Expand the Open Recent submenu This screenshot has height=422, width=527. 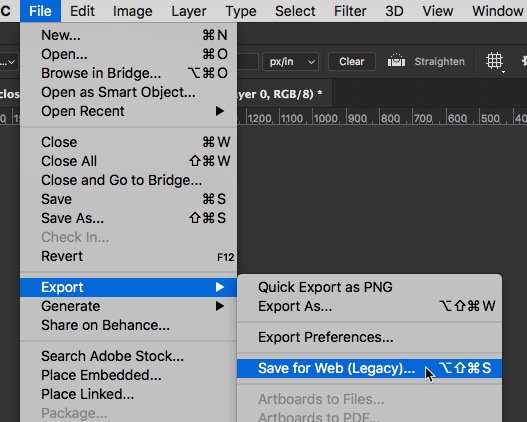coord(128,111)
